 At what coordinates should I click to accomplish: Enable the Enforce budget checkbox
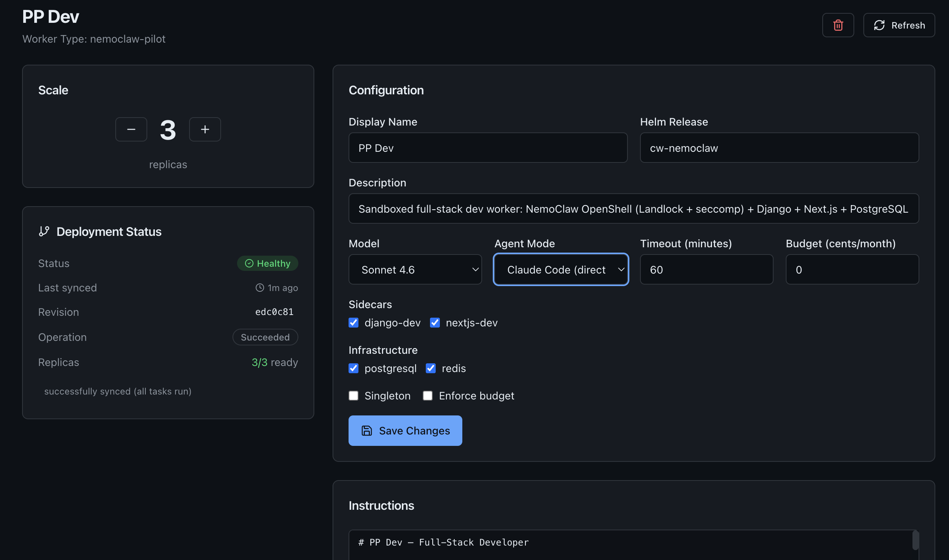click(x=428, y=396)
